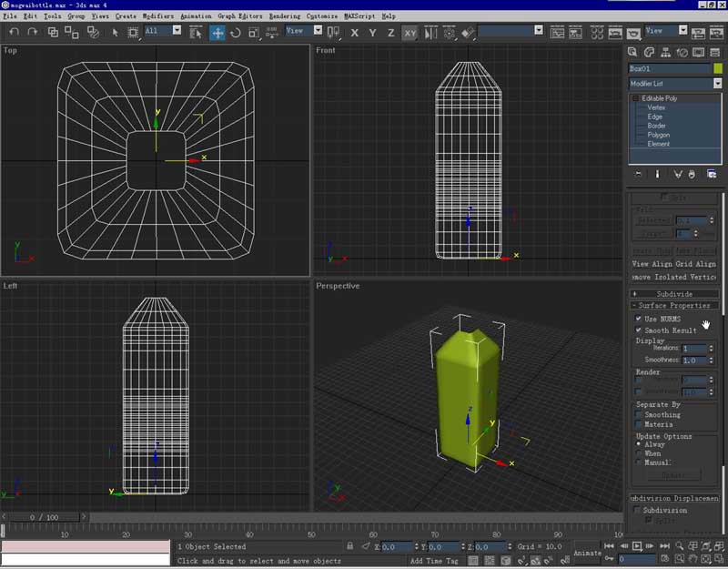The height and width of the screenshot is (569, 728).
Task: Collapse the Surface Properties rollout
Action: tap(674, 306)
